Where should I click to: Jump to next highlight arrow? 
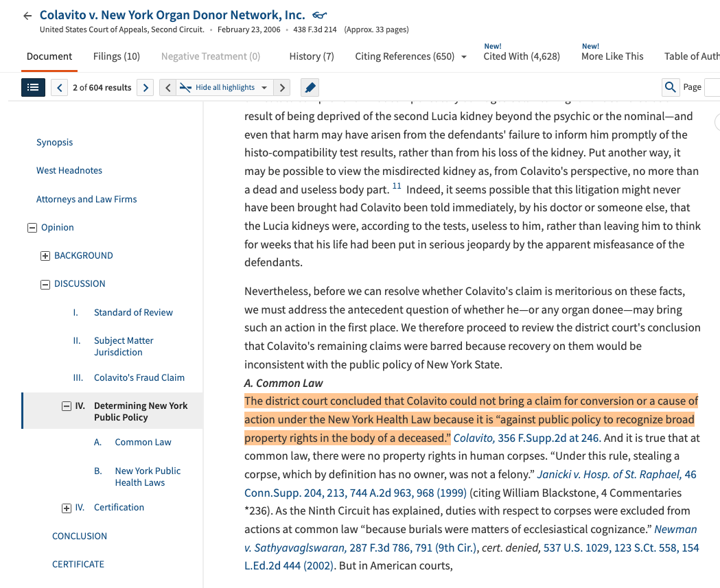pyautogui.click(x=281, y=87)
